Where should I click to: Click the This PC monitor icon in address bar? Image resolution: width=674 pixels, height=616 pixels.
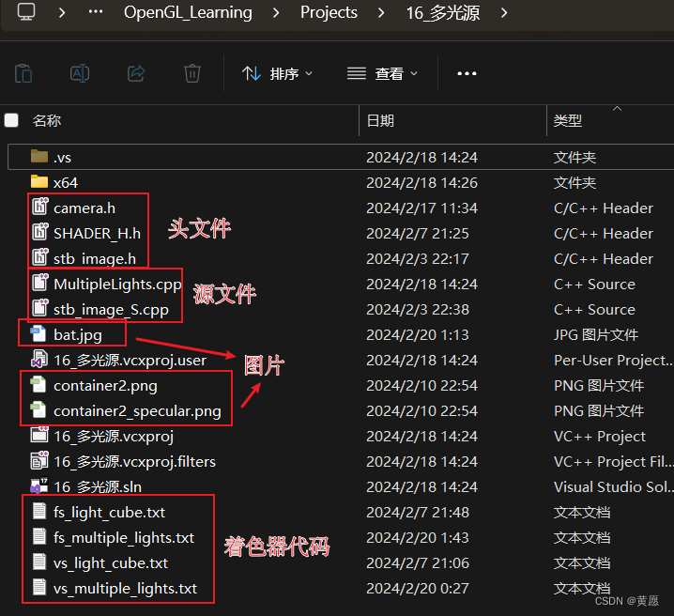tap(26, 11)
